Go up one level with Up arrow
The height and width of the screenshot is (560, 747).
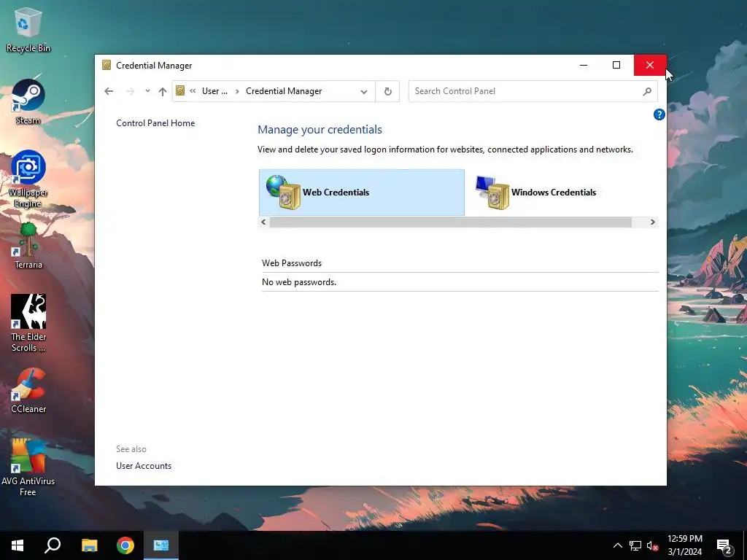tap(163, 91)
